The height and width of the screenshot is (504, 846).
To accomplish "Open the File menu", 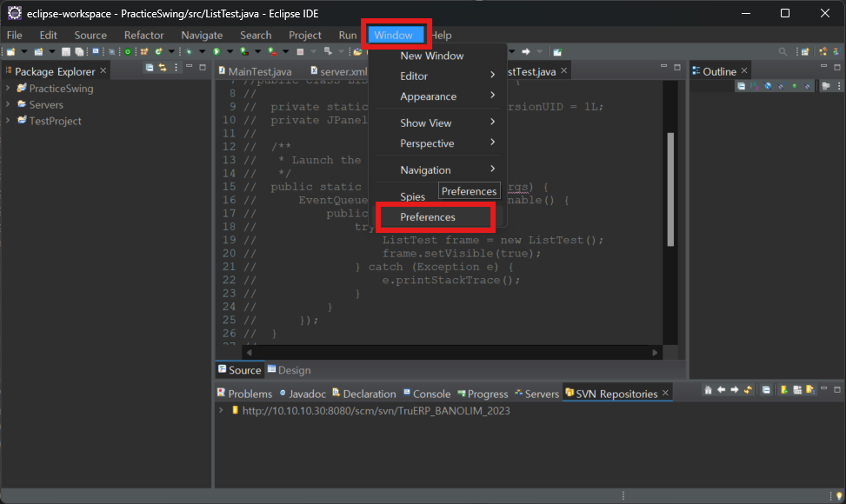I will pos(14,35).
